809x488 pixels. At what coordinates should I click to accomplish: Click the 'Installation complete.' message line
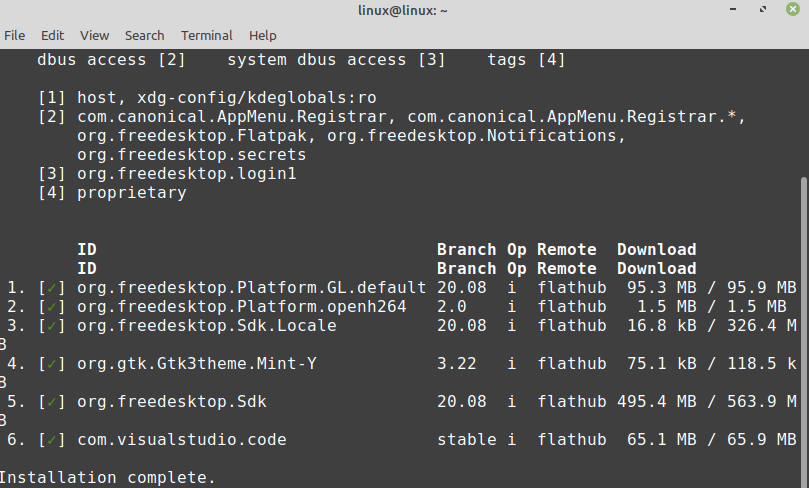click(x=107, y=478)
